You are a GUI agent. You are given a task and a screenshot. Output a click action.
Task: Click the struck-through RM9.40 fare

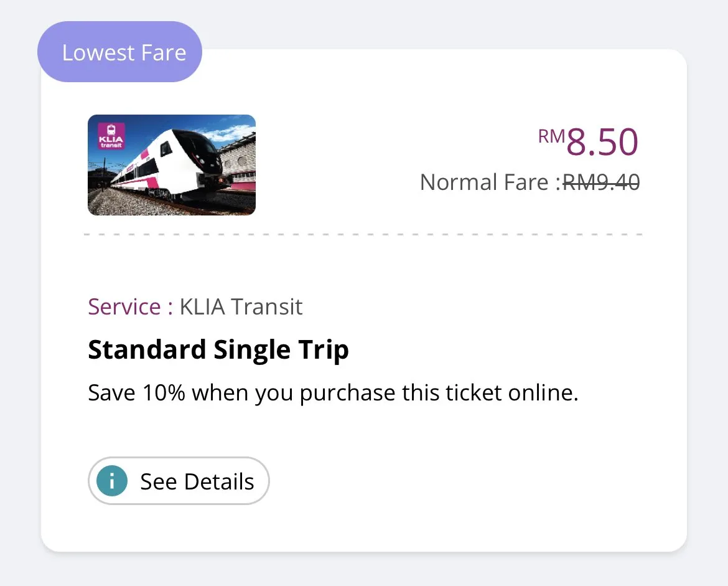[601, 182]
